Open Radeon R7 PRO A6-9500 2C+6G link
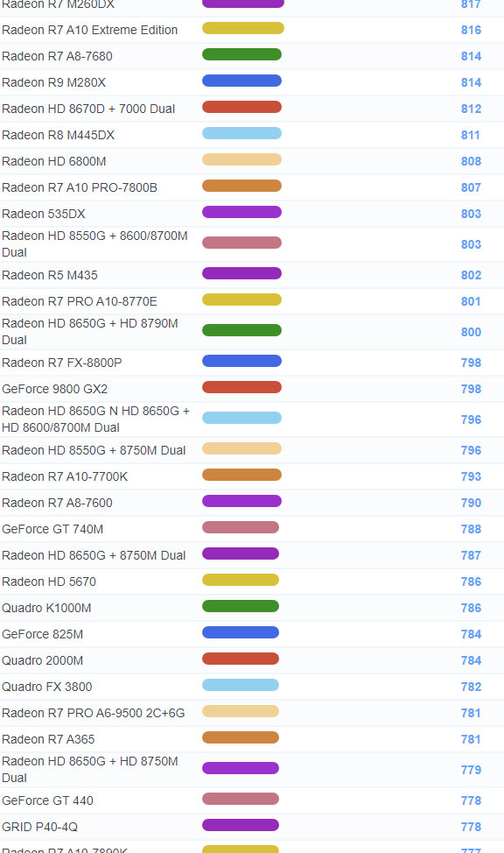The image size is (504, 853). 94,713
